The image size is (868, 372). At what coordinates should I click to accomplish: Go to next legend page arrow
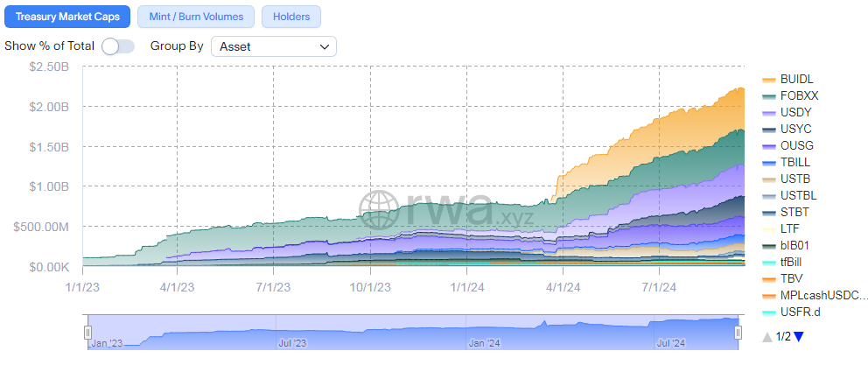(798, 337)
